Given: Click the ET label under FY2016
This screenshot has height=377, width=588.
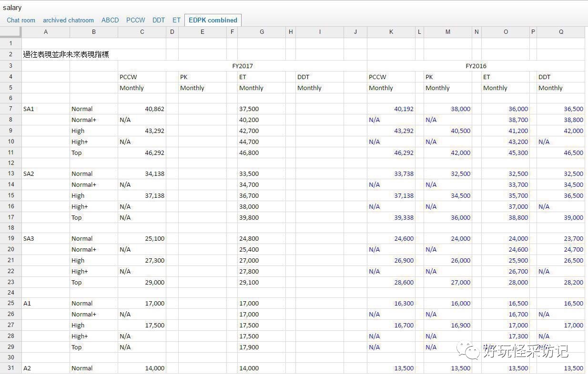Looking at the screenshot, I should [x=506, y=77].
